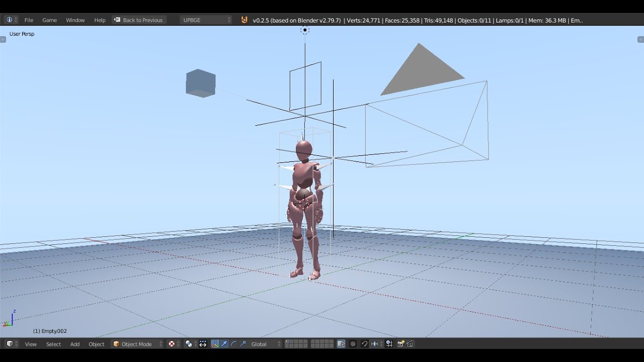Open the UPBGE engine dropdown

(x=206, y=20)
